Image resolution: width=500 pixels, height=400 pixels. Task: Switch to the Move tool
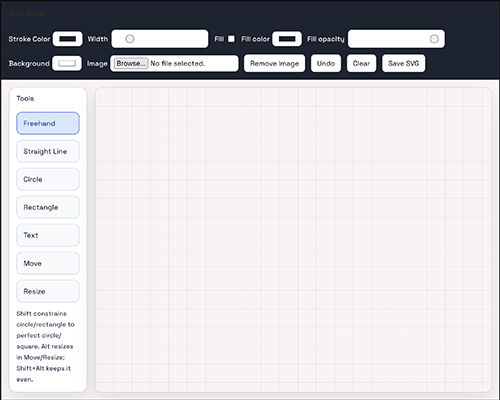(48, 263)
